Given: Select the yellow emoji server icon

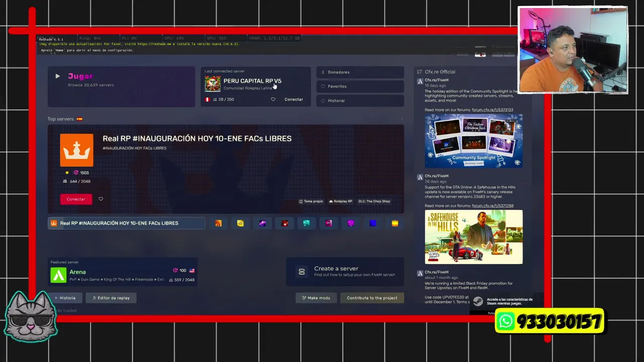Looking at the screenshot, I should click(240, 223).
